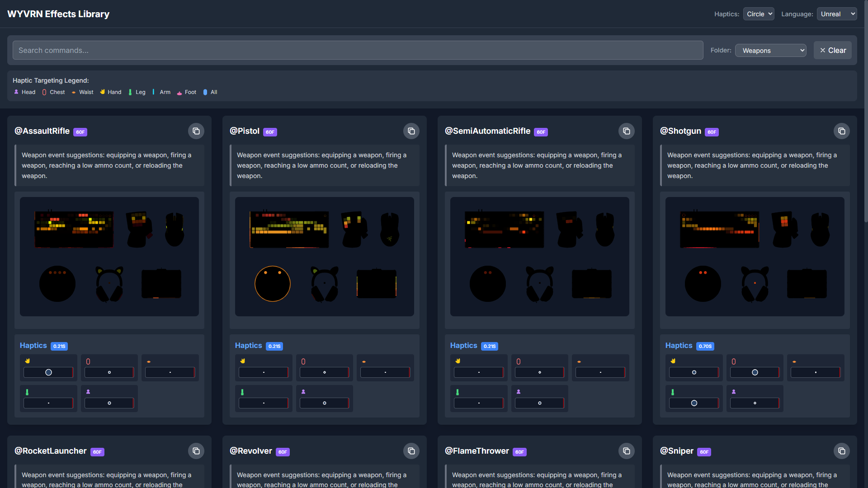Click the Clear button
Screen dimensions: 868x488
(x=833, y=51)
